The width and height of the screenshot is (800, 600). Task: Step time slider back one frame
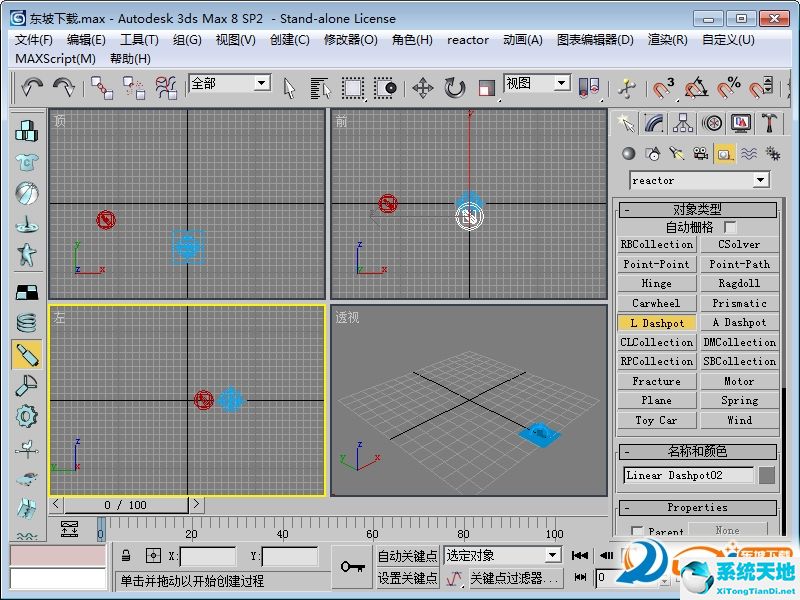click(x=56, y=505)
